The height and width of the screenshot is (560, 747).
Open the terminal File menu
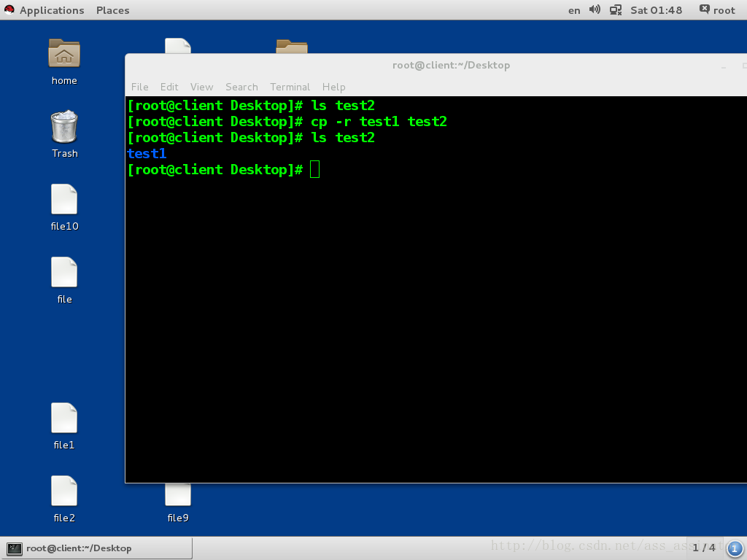[139, 87]
